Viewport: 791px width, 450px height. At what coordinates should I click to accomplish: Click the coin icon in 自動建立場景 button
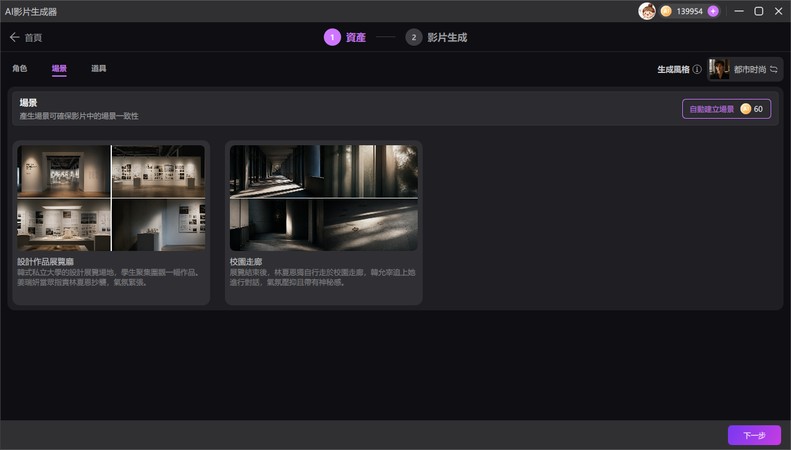(746, 109)
